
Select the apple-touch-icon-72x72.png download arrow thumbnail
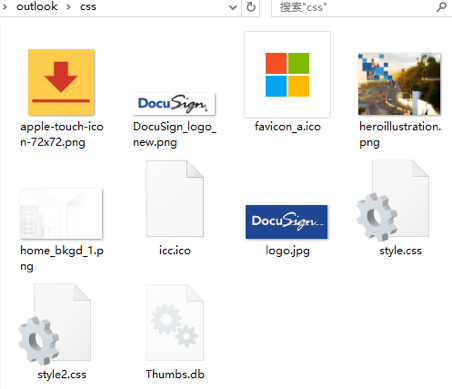[61, 82]
